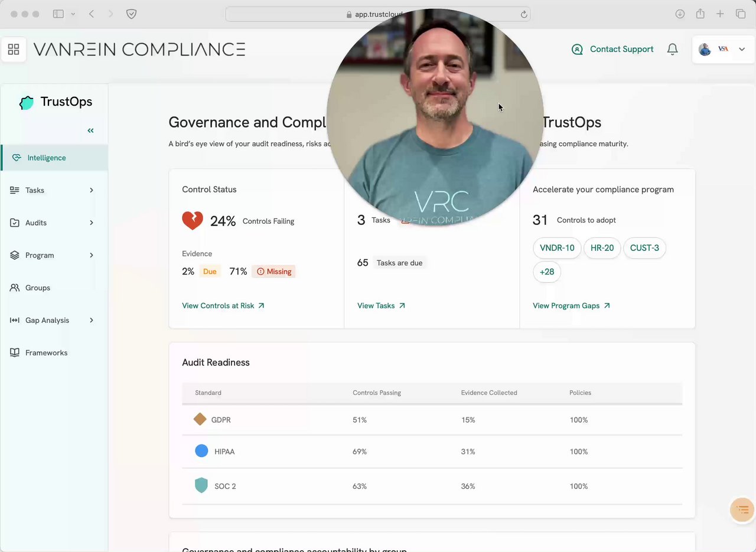Click the Due evidence badge
The height and width of the screenshot is (552, 756).
(210, 272)
